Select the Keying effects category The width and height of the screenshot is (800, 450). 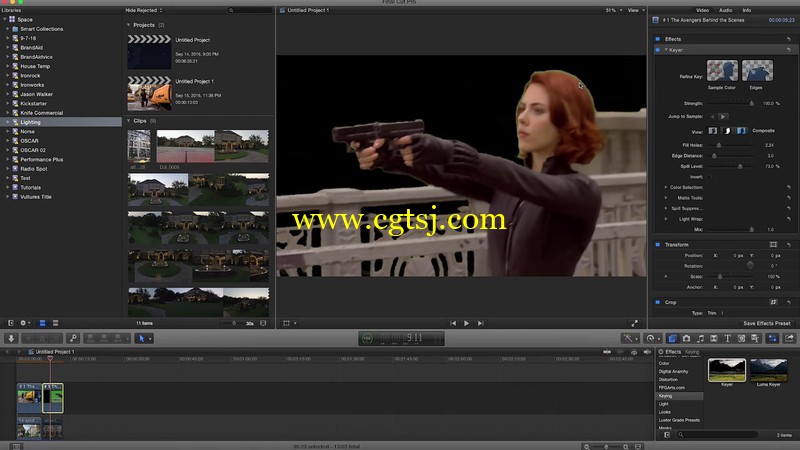[x=679, y=396]
